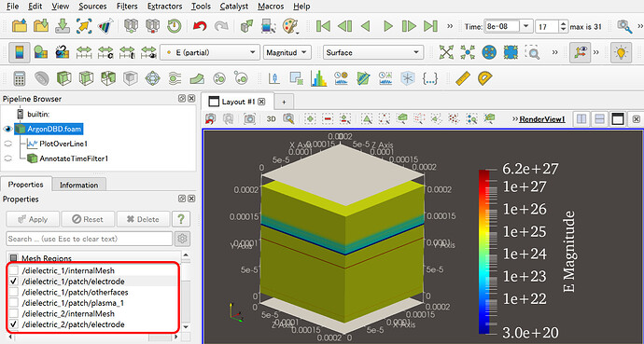
Task: Click the Undo red arrow icon
Action: (200, 27)
